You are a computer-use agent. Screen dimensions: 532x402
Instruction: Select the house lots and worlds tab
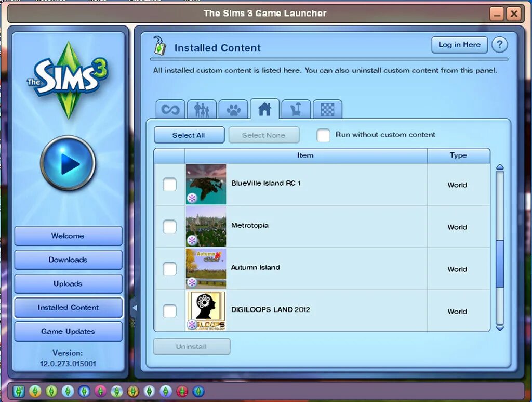coord(264,109)
